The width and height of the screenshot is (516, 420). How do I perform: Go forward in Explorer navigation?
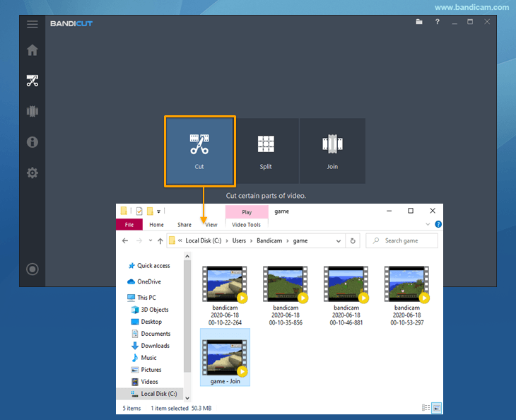(139, 240)
